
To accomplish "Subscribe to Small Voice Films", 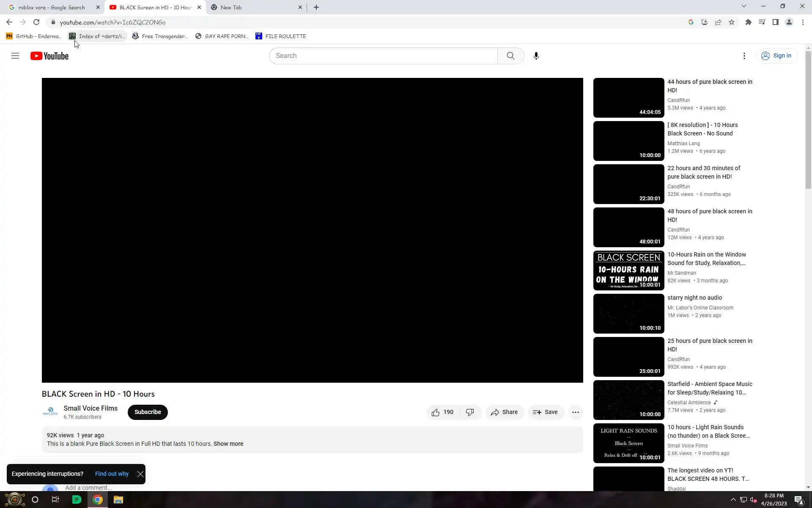I will 148,412.
